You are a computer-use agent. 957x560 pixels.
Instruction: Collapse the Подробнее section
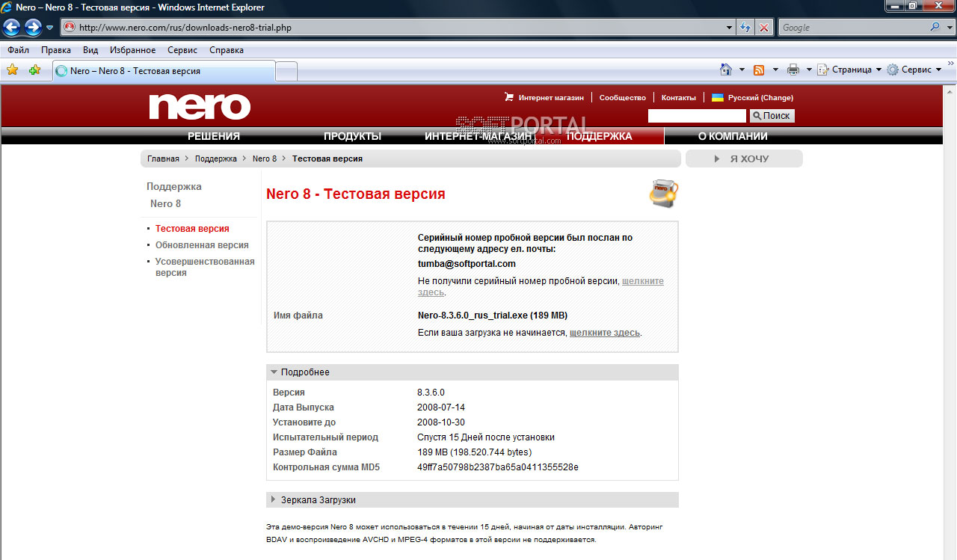coord(473,372)
